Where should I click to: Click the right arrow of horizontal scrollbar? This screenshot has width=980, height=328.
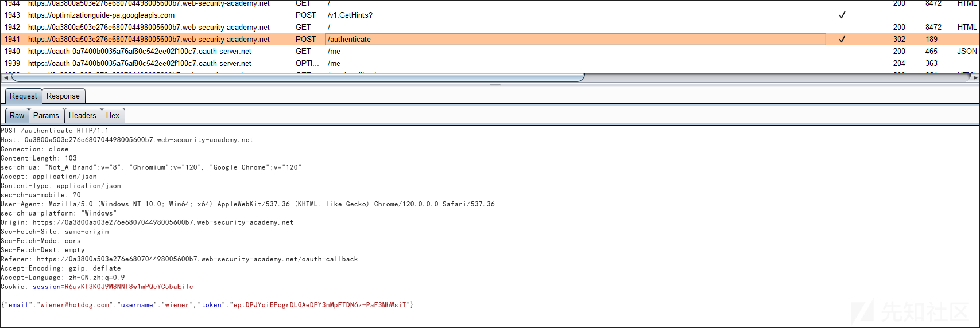click(975, 77)
